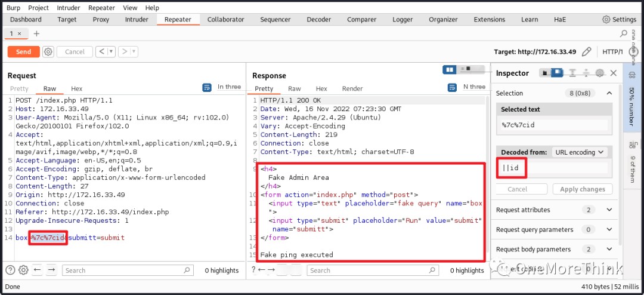This screenshot has height=295, width=644.
Task: Select Hex view in Response pane
Action: point(321,88)
